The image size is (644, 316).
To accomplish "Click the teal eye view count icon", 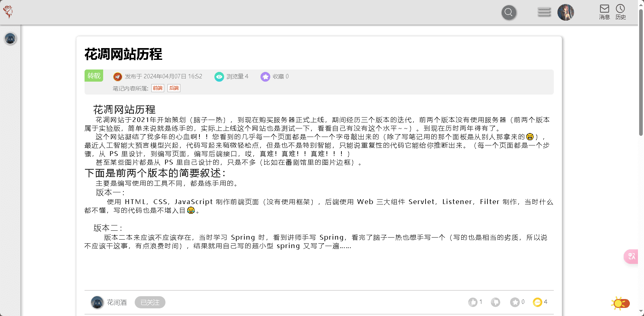I will click(x=219, y=77).
